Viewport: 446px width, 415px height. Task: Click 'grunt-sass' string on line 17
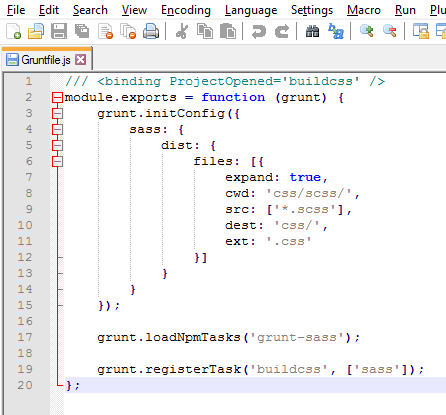tap(297, 337)
